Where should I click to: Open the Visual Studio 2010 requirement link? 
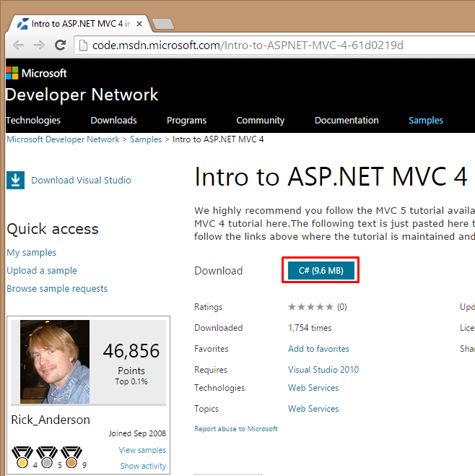(323, 370)
